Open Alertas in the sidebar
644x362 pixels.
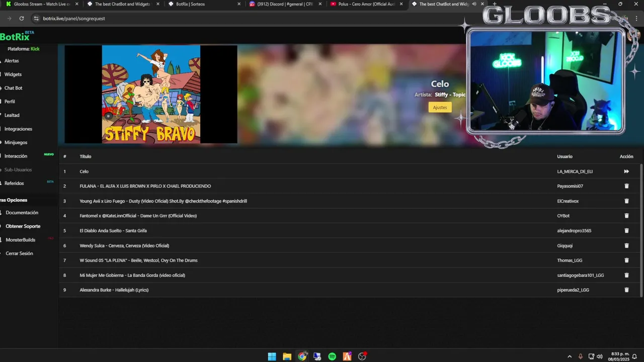(x=12, y=61)
